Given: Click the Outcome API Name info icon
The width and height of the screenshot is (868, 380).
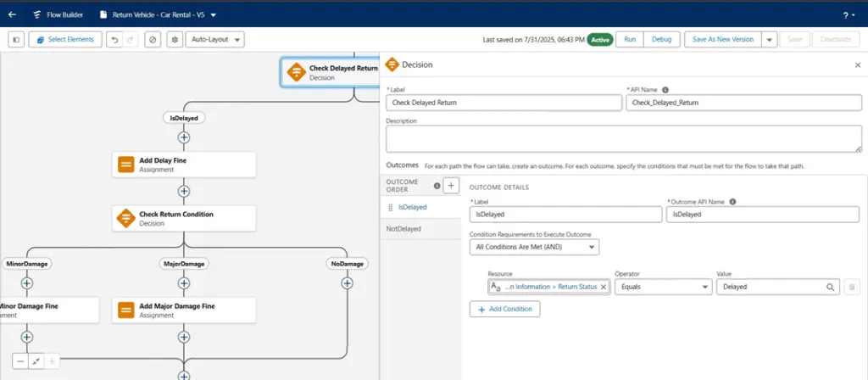Looking at the screenshot, I should tap(733, 202).
